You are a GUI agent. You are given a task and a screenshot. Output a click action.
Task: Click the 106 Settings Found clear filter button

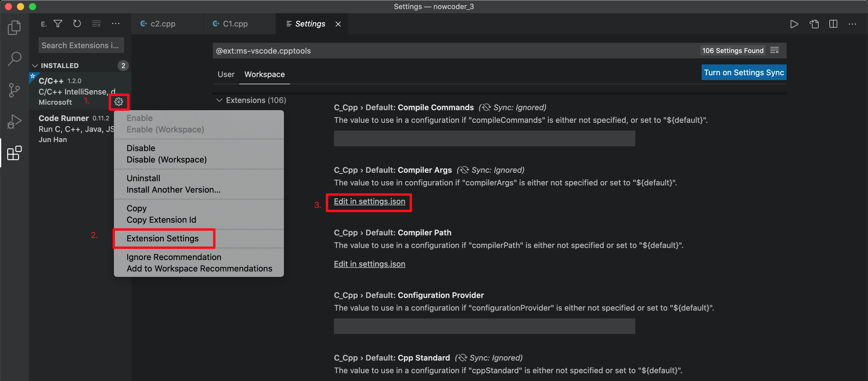point(775,50)
